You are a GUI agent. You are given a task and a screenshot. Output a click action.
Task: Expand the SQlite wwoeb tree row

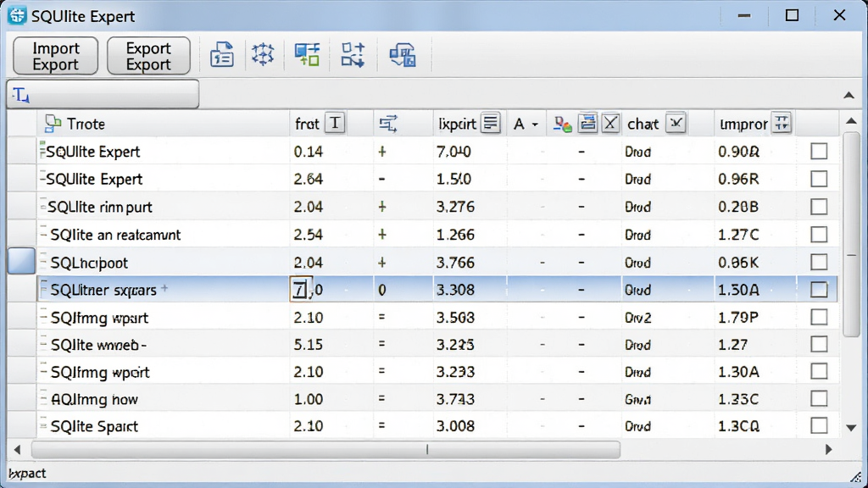click(44, 344)
